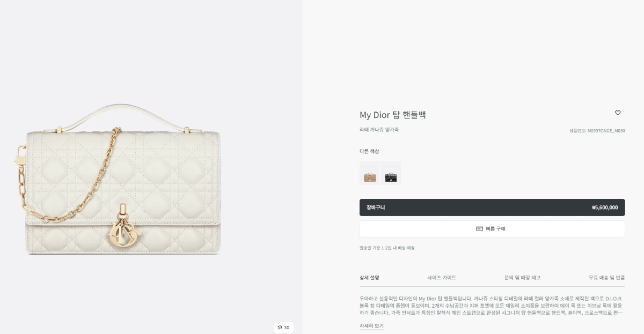Screen dimensions: 644x334
Task: Open the 3D product view
Action: coord(284,328)
